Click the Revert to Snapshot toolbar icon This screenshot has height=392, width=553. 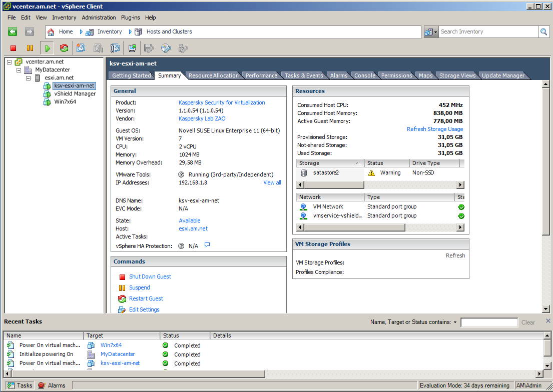point(98,48)
